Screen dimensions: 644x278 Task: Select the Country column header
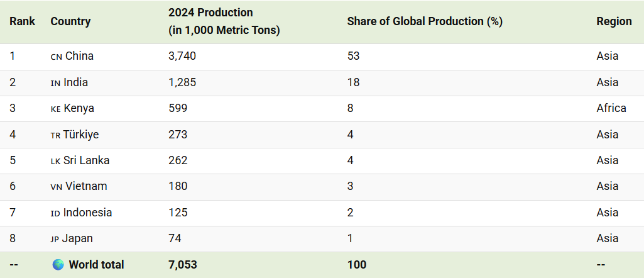70,21
